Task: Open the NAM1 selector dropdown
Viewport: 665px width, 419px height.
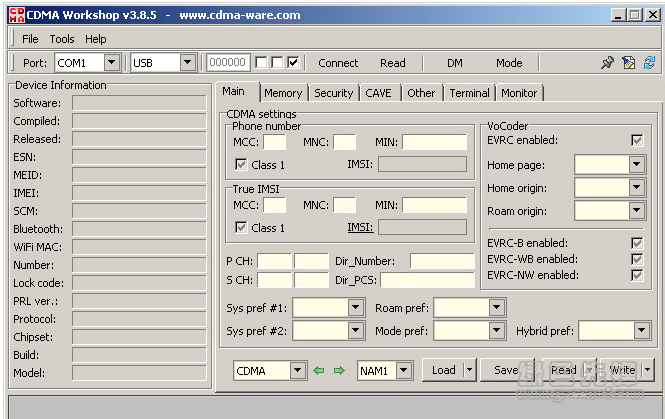Action: pos(404,371)
